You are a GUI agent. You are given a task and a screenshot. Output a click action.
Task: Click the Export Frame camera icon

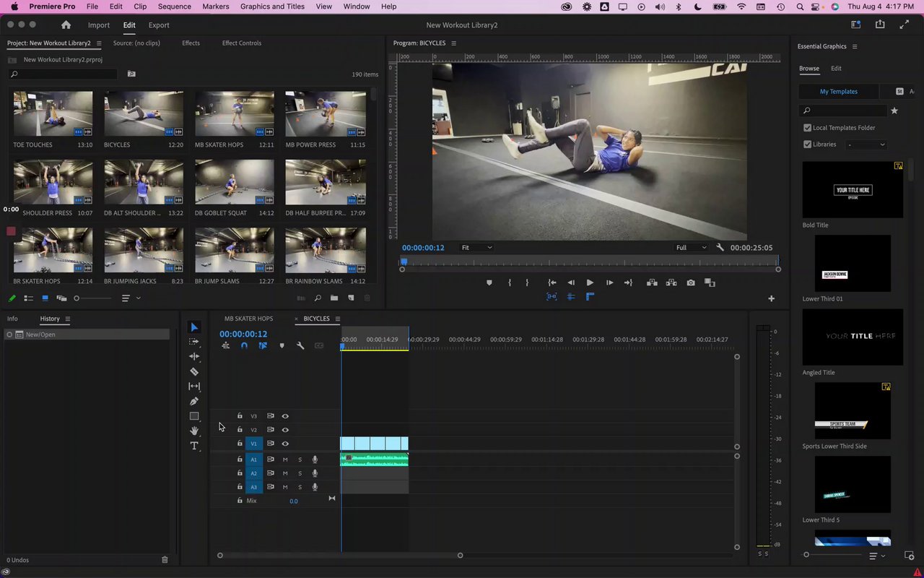[x=691, y=282]
